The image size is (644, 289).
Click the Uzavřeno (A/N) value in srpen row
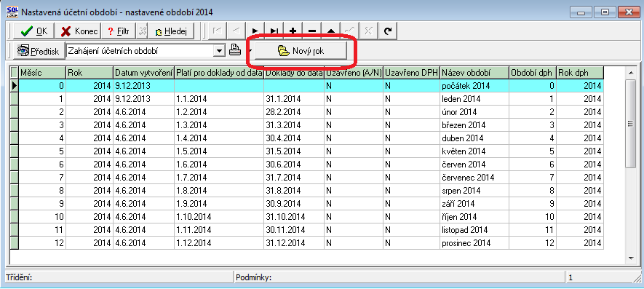[x=354, y=191]
